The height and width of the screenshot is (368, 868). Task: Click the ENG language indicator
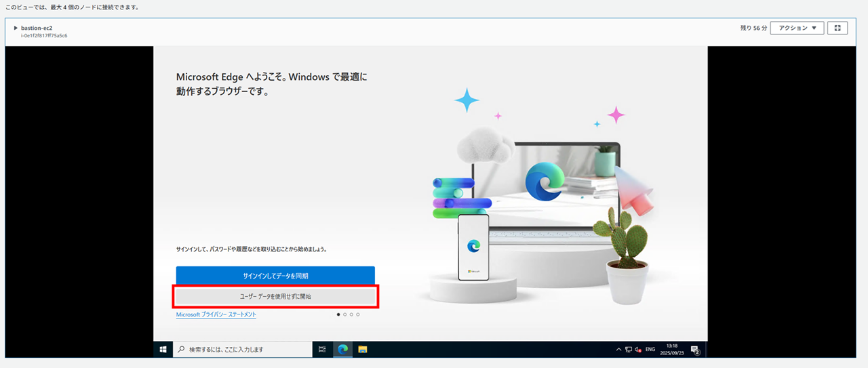click(650, 350)
